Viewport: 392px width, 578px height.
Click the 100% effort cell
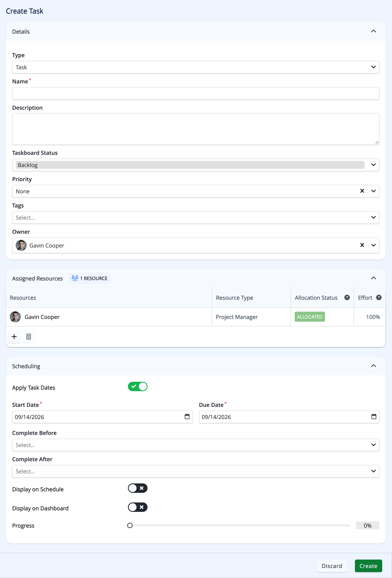pos(370,317)
